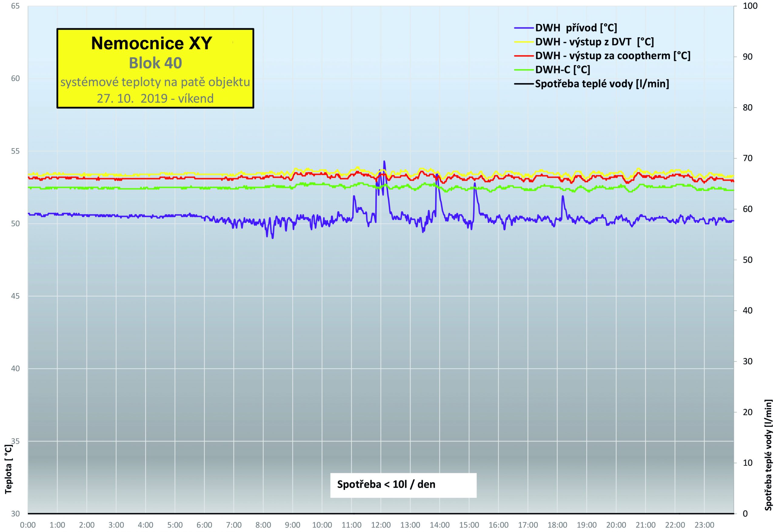Click the right axis label '30'
Viewport: 776px width, 532px height.
(x=748, y=361)
